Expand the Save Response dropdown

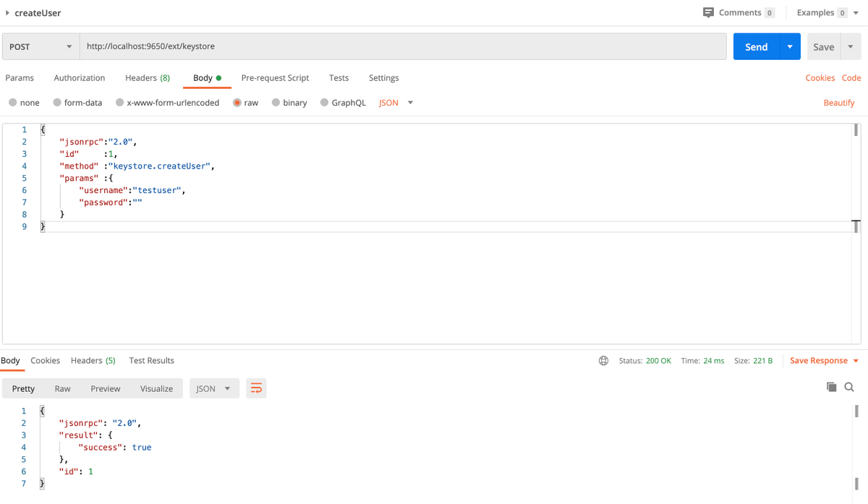click(856, 361)
